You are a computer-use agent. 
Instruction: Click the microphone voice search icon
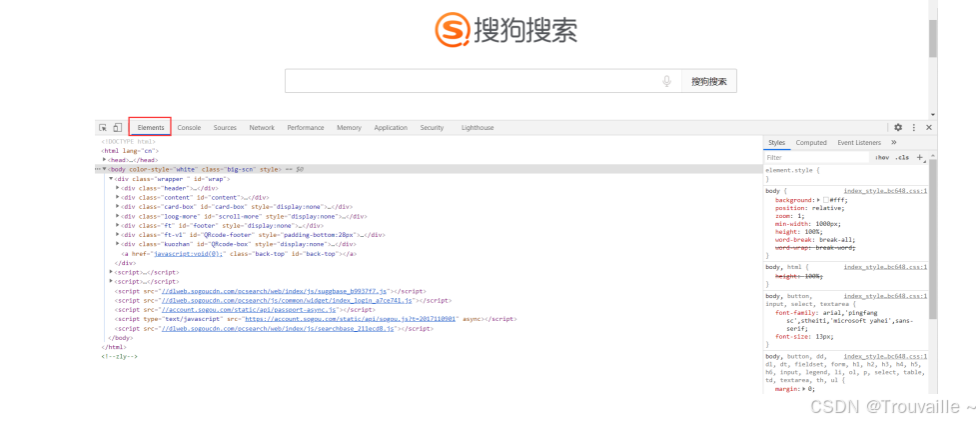(x=667, y=81)
